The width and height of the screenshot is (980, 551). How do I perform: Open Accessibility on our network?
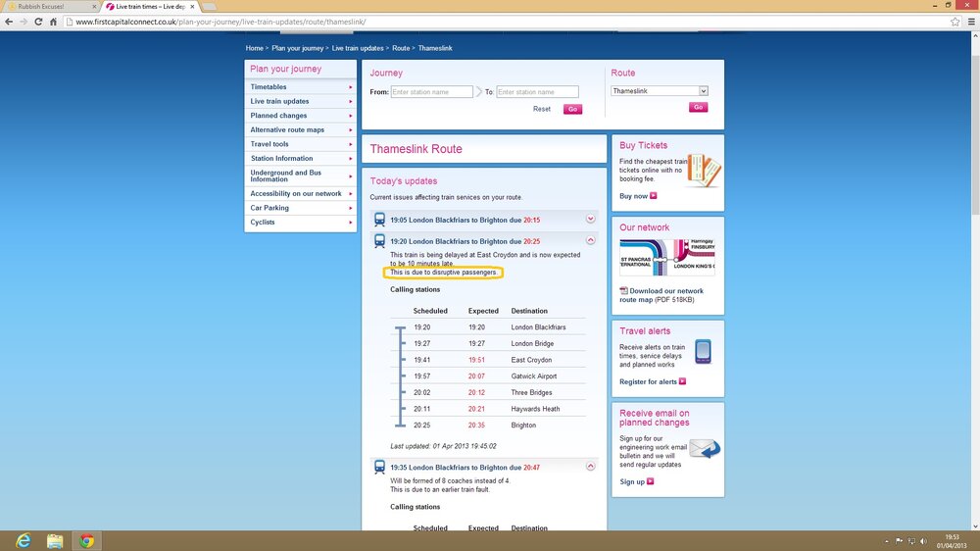(x=301, y=194)
